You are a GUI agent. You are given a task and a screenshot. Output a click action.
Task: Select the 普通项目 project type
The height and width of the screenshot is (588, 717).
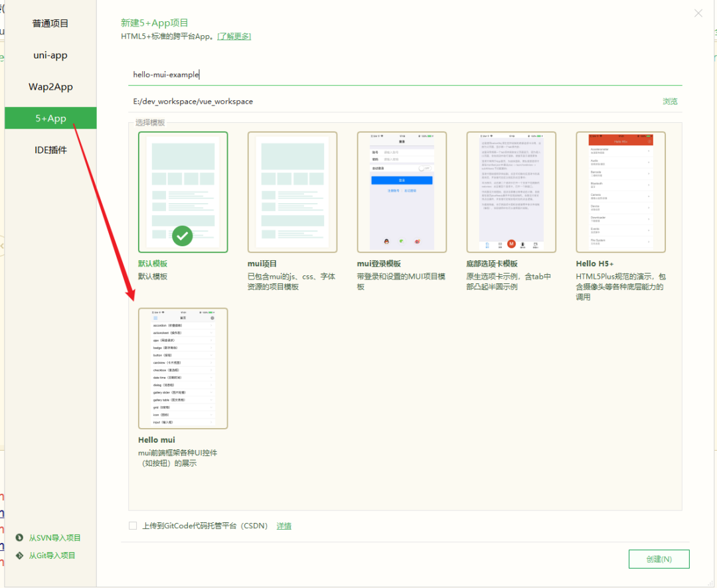coord(50,23)
